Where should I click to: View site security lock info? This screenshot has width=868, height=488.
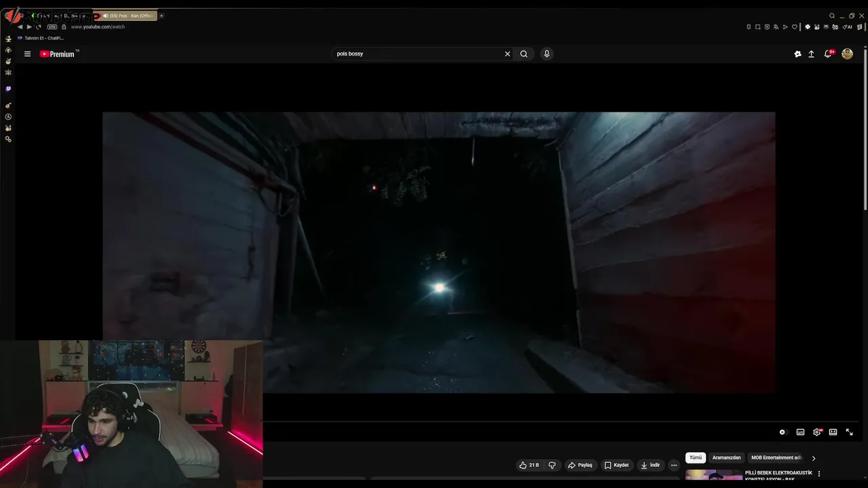[x=64, y=26]
